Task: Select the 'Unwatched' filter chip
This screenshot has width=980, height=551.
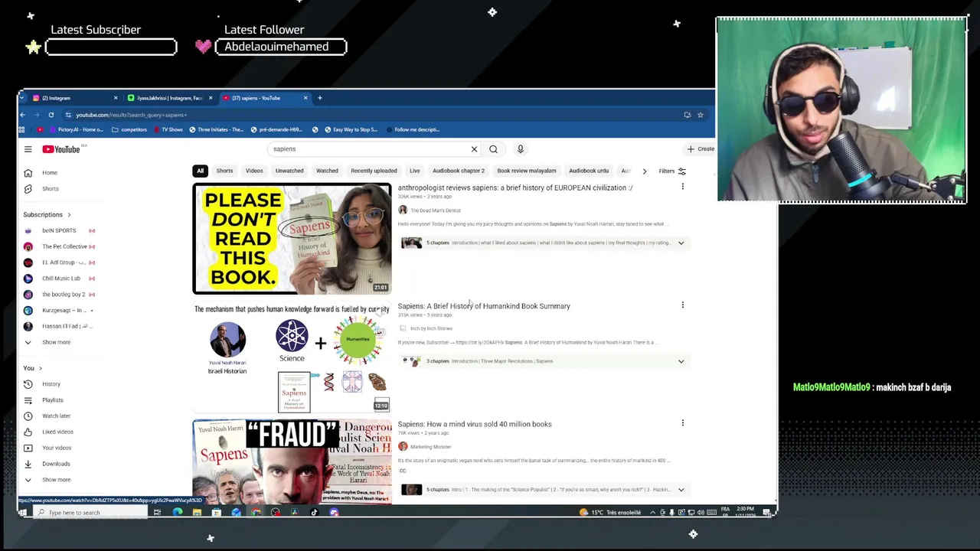Action: [289, 171]
